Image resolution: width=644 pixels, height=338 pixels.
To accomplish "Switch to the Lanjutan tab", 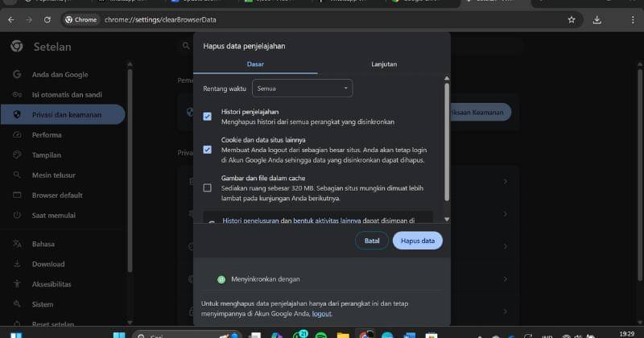I will point(383,64).
